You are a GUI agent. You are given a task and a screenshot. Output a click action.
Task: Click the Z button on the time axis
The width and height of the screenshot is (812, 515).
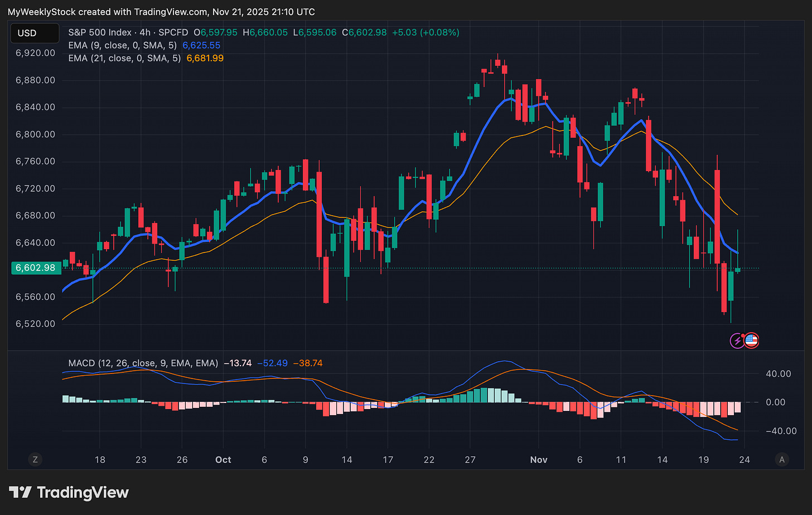pos(35,460)
